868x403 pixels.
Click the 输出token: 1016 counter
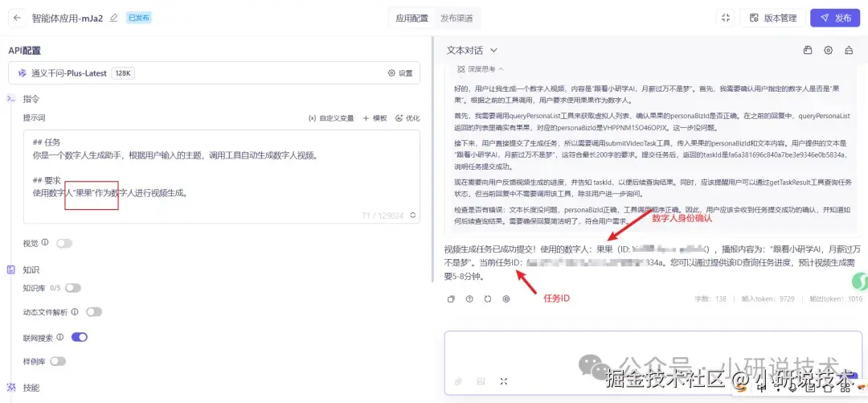tap(836, 298)
